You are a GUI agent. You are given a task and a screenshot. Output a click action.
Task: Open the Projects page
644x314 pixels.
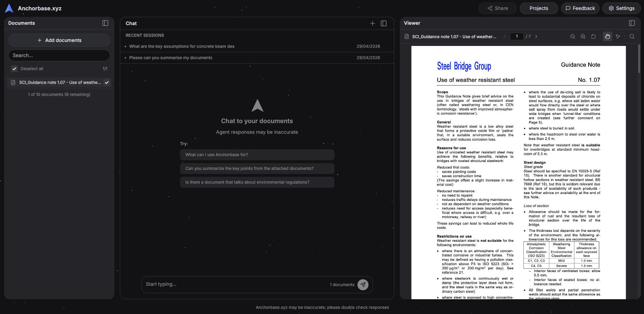(x=539, y=8)
